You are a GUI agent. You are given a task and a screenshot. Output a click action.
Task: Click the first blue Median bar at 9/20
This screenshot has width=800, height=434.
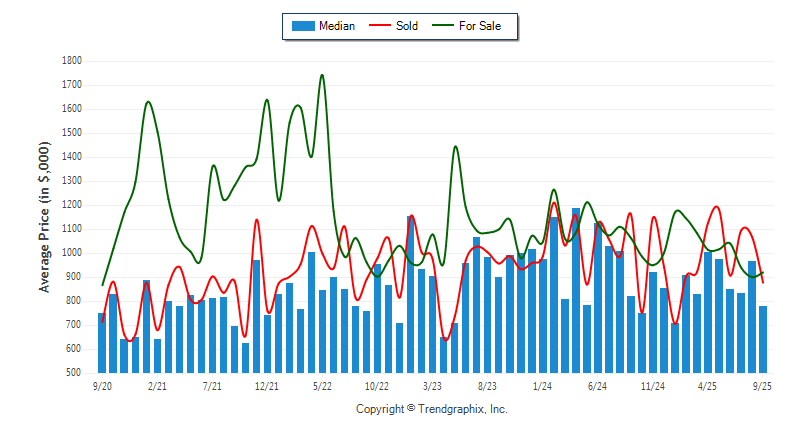pos(102,343)
